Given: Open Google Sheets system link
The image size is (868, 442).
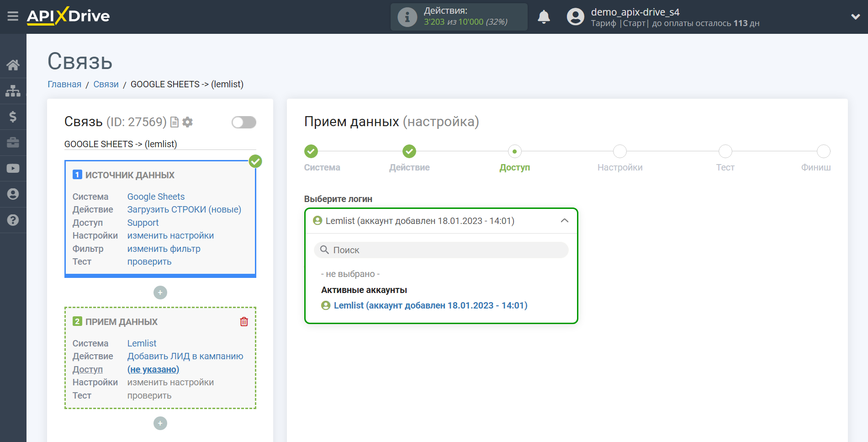Looking at the screenshot, I should [156, 197].
